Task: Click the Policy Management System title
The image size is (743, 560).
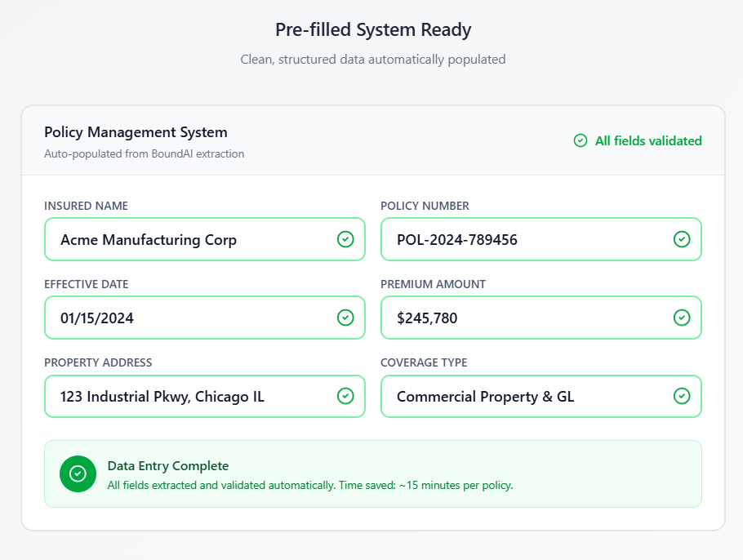Action: (136, 132)
